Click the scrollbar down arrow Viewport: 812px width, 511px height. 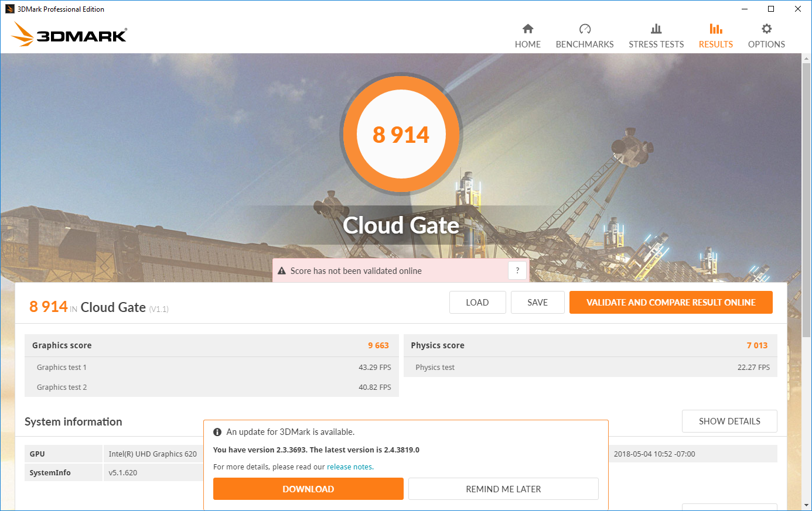(807, 505)
